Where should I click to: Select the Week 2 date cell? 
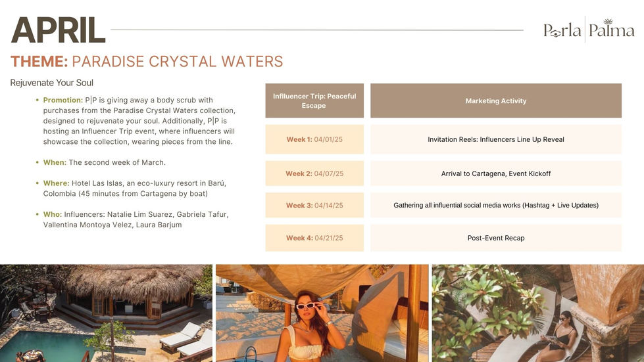pyautogui.click(x=314, y=173)
